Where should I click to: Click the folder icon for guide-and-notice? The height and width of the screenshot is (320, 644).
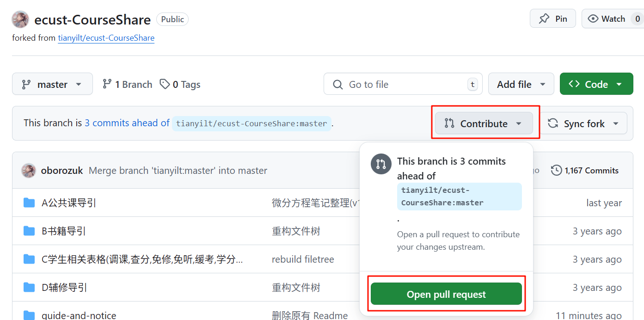(x=29, y=316)
